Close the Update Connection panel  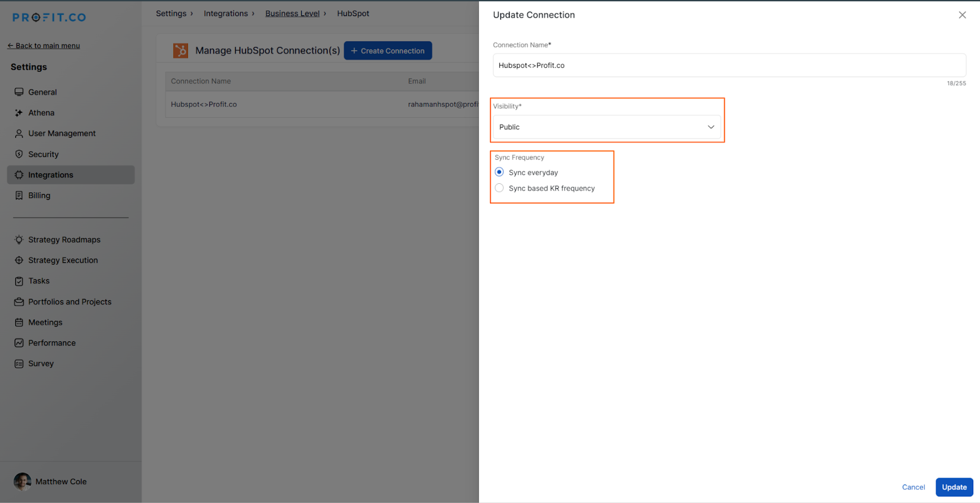pos(962,15)
